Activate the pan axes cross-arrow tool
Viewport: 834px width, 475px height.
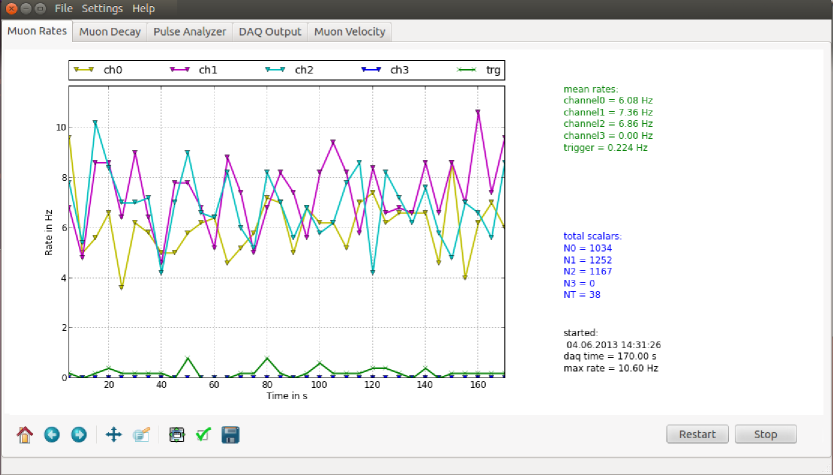pos(114,435)
